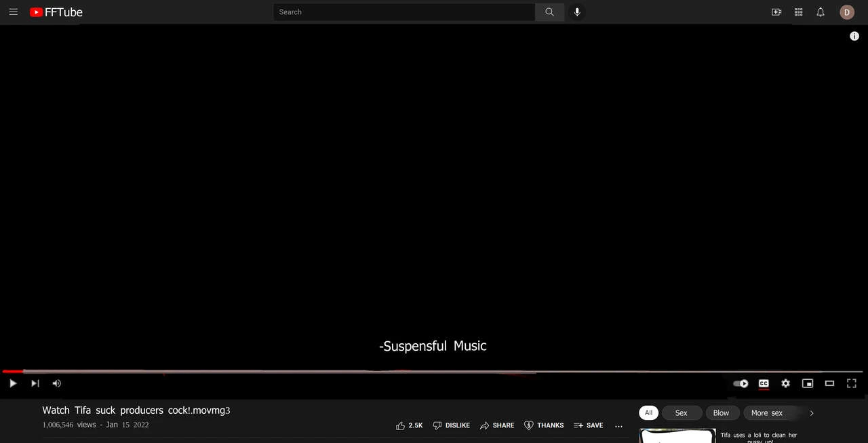Start voice search with the microphone
The image size is (868, 443).
[x=577, y=12]
